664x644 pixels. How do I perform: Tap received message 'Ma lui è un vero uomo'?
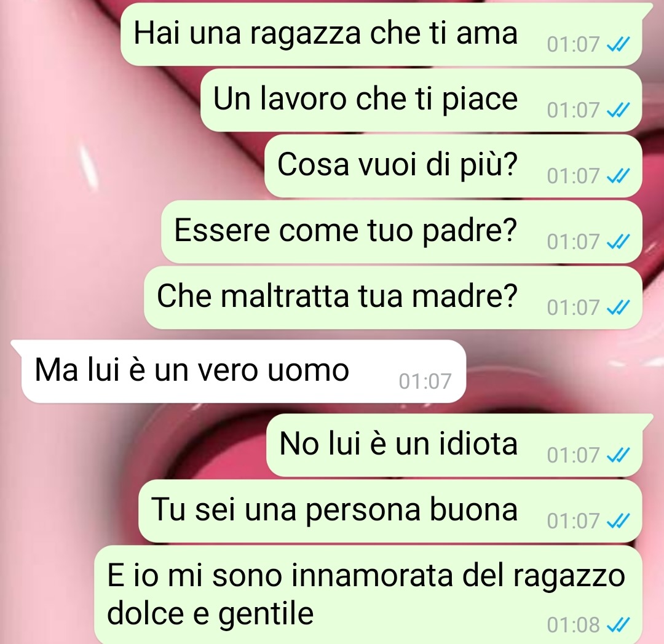242,371
